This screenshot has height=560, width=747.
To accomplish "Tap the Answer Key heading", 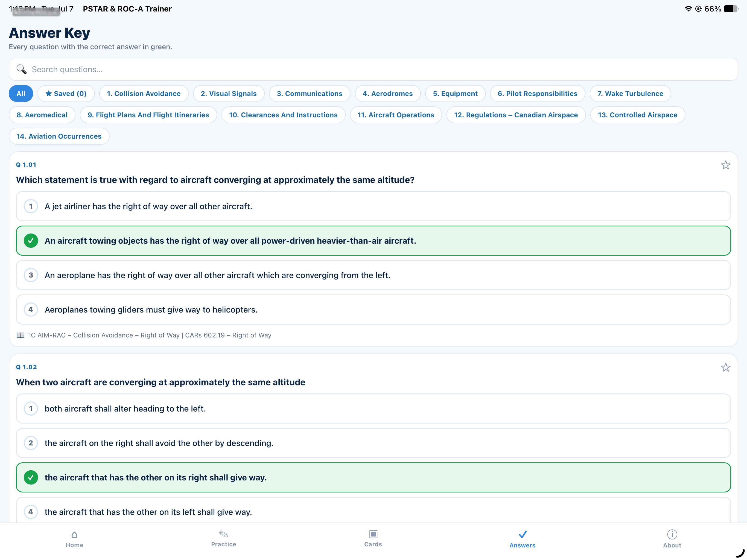I will pos(49,33).
